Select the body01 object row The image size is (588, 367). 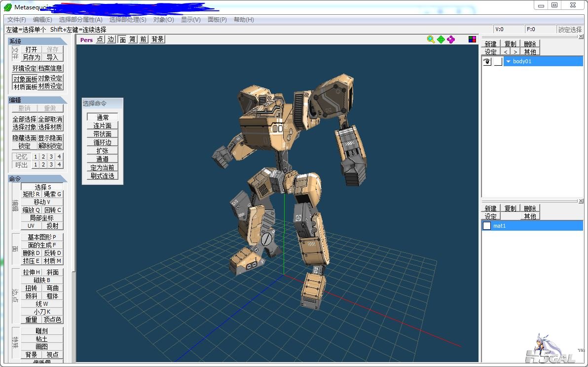(543, 61)
